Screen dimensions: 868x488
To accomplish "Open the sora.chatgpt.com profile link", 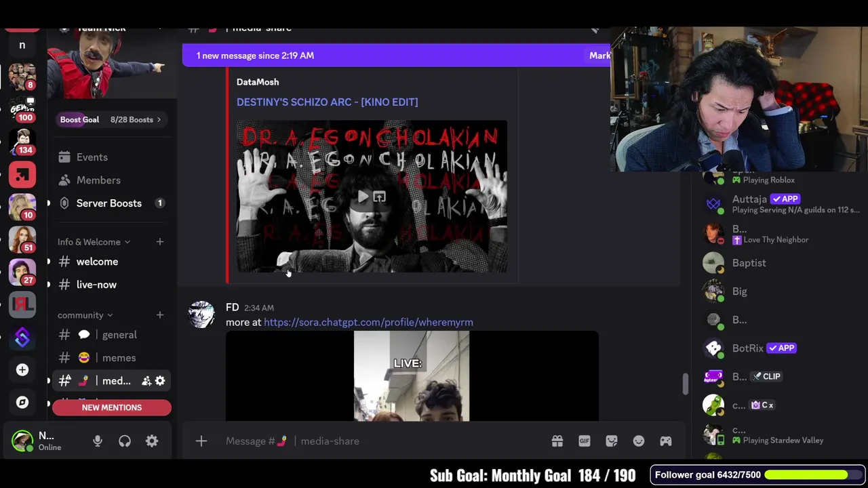I will pyautogui.click(x=368, y=323).
